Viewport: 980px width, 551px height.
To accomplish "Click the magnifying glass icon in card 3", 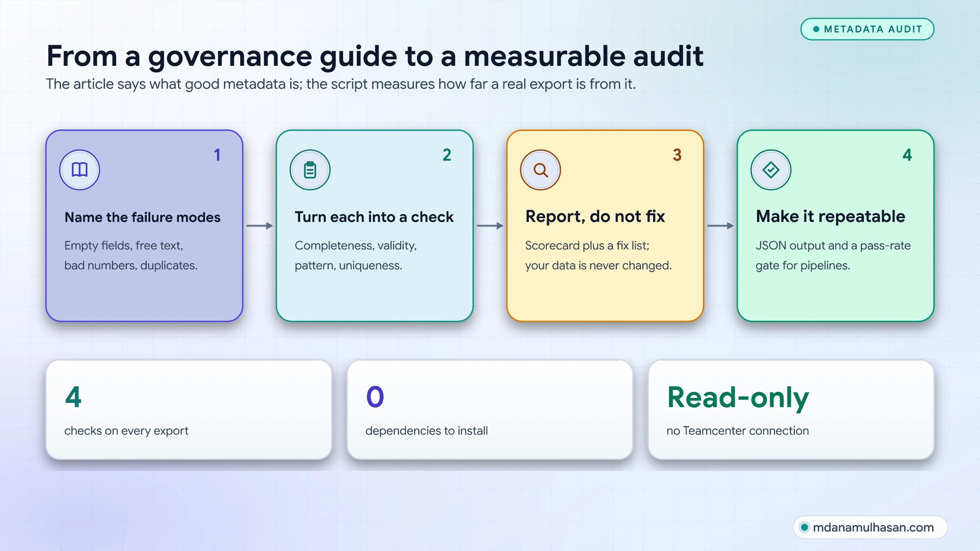I will (541, 170).
